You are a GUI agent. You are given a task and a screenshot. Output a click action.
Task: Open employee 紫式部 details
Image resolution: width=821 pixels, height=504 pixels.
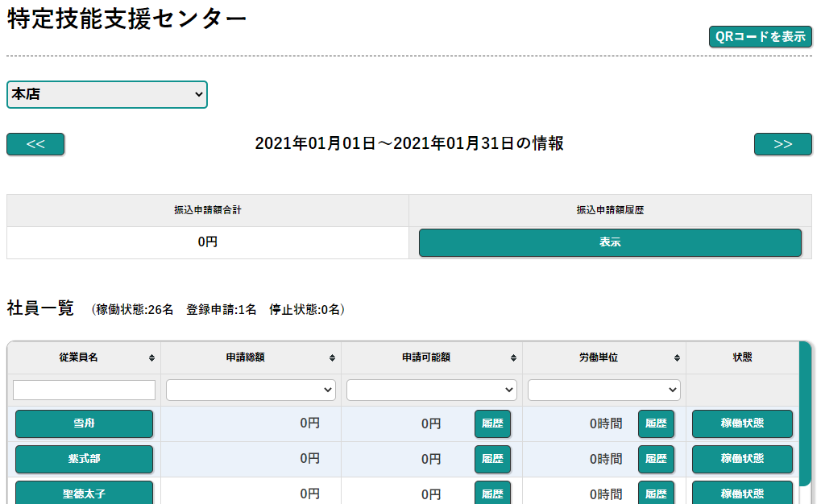pos(84,459)
